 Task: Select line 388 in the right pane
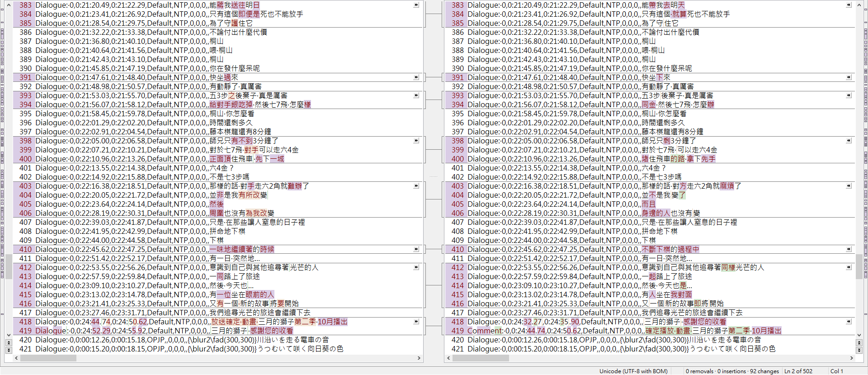click(650, 50)
